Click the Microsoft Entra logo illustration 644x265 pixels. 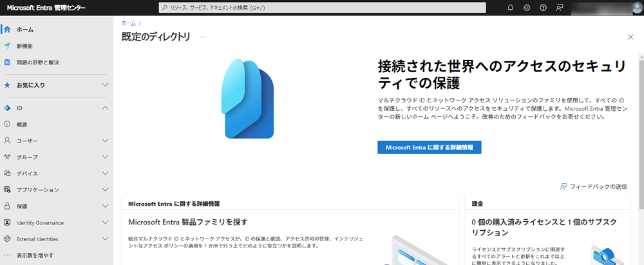click(x=248, y=99)
